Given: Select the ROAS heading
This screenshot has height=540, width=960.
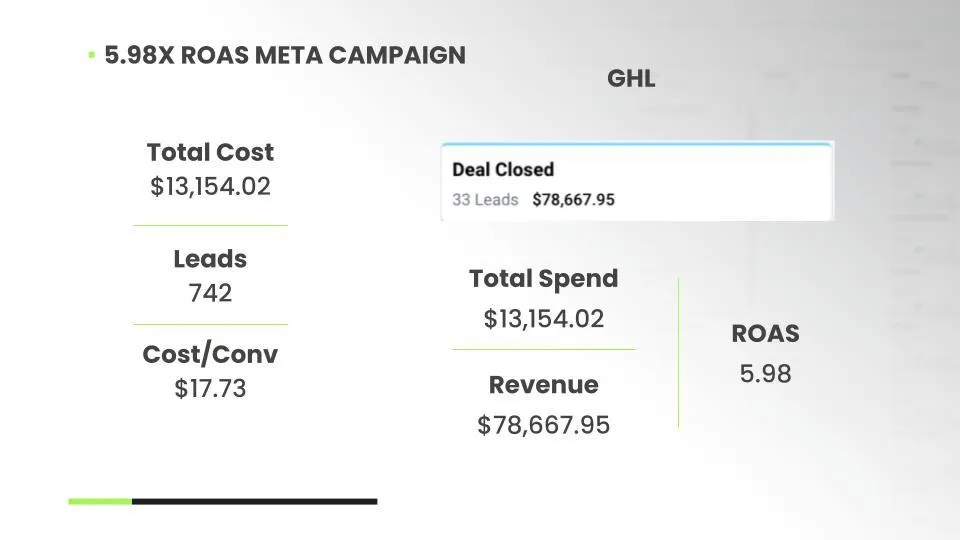Looking at the screenshot, I should pyautogui.click(x=765, y=334).
